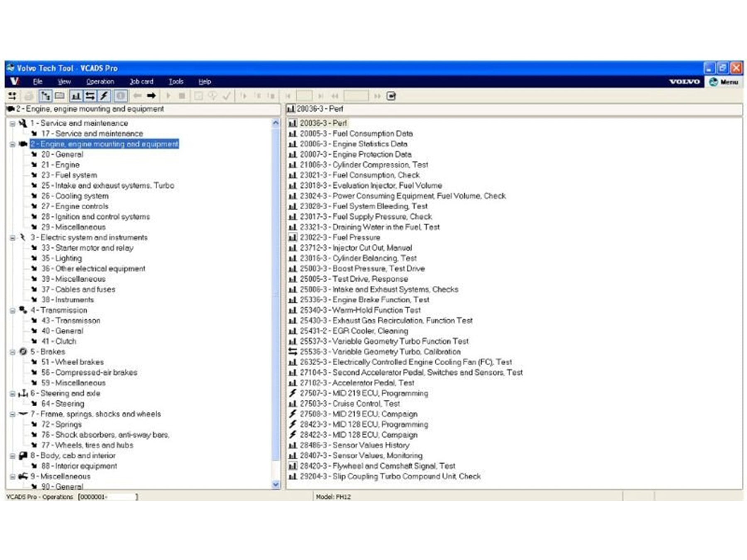
Task: Open the Operation menu
Action: 100,82
